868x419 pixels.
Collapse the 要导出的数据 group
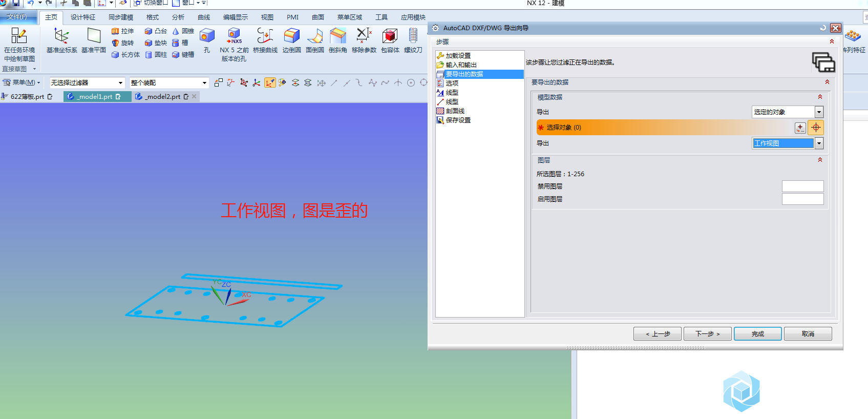(827, 82)
